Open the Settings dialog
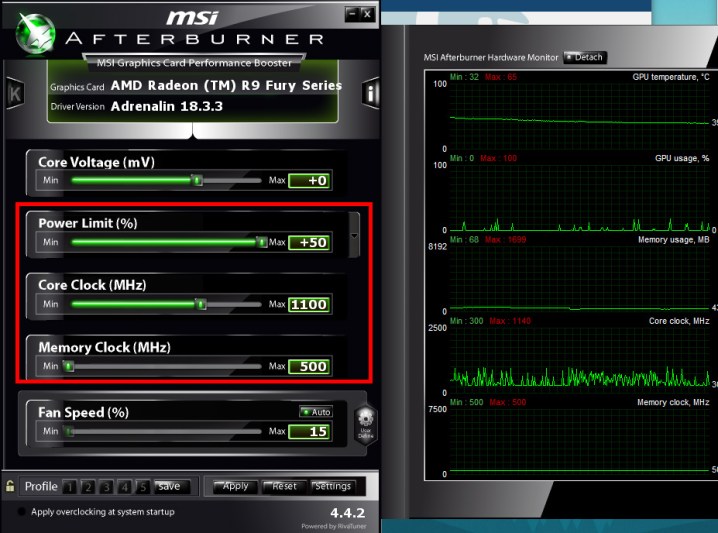This screenshot has height=533, width=718. tap(331, 487)
